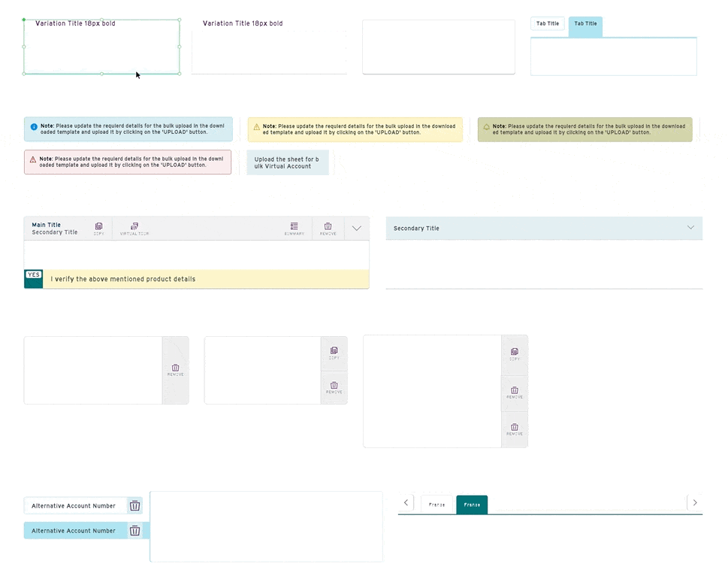Click the middle Remove icon on three-action card
This screenshot has width=728, height=585.
(x=514, y=393)
